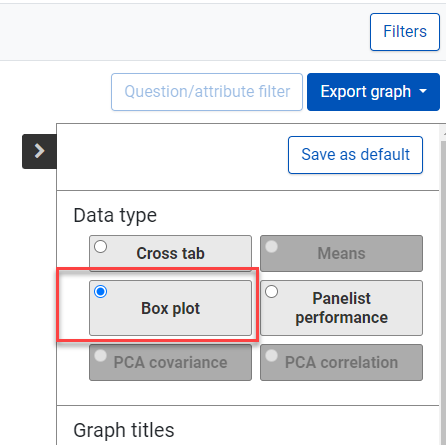Click the Panelist performance label text

341,308
